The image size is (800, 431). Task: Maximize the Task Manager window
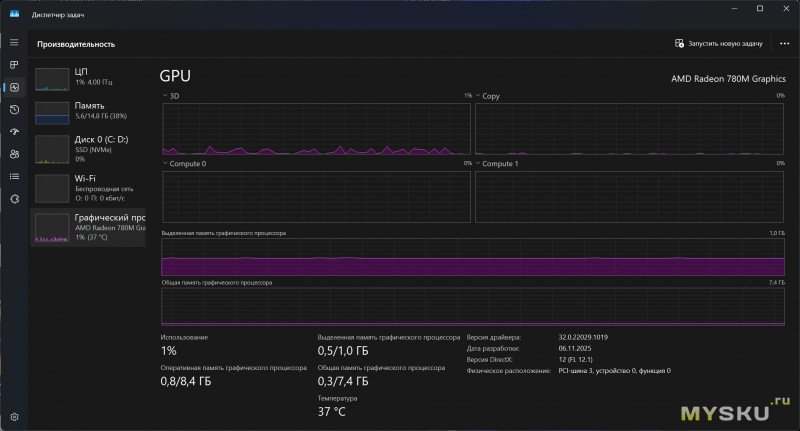(760, 9)
